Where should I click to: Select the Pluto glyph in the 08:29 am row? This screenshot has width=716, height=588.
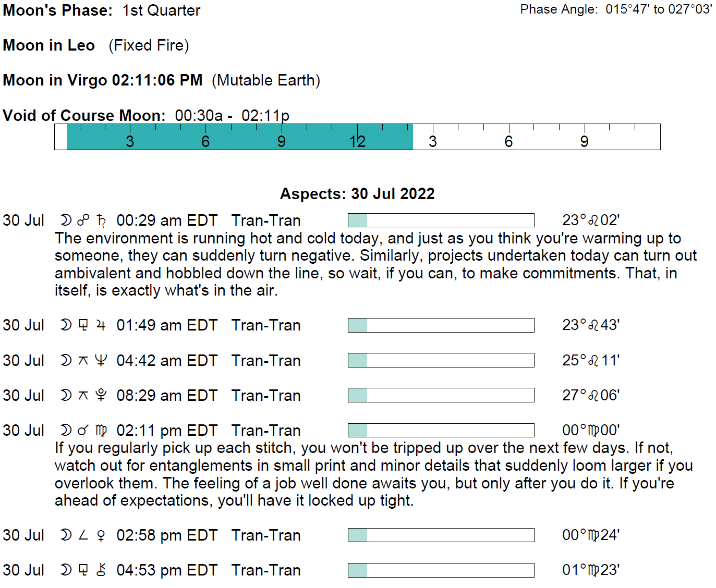[101, 396]
